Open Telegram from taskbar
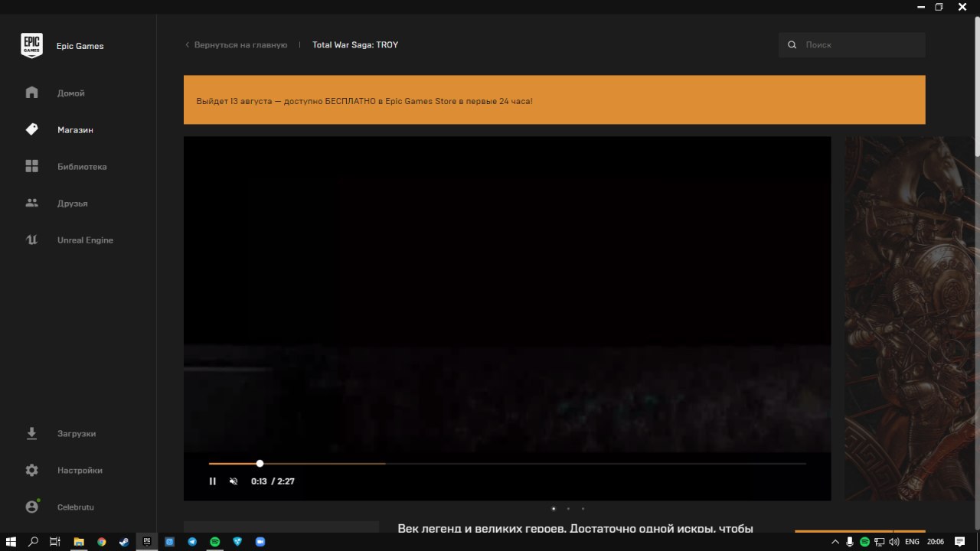This screenshot has width=980, height=551. pos(192,542)
